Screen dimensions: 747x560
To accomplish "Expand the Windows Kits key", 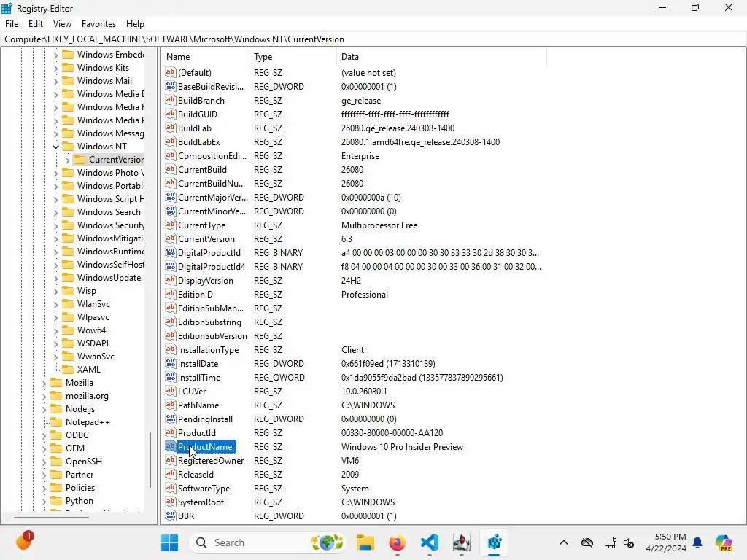I will coord(55,68).
